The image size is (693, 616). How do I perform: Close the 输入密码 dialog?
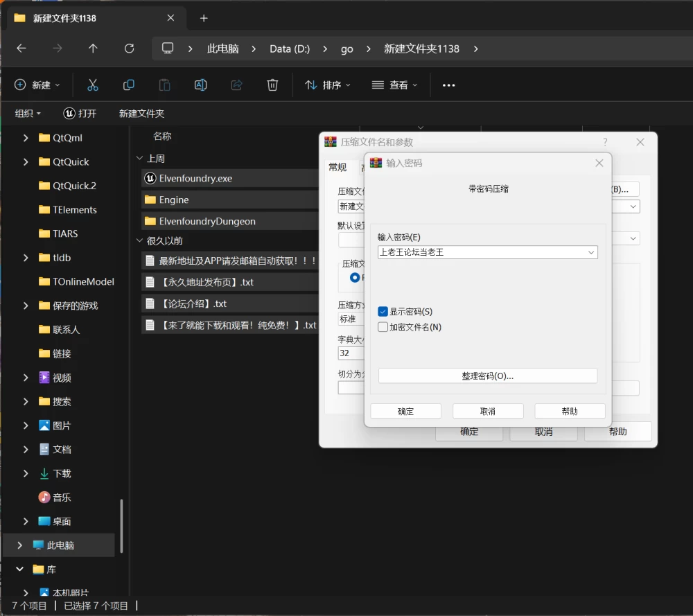599,163
